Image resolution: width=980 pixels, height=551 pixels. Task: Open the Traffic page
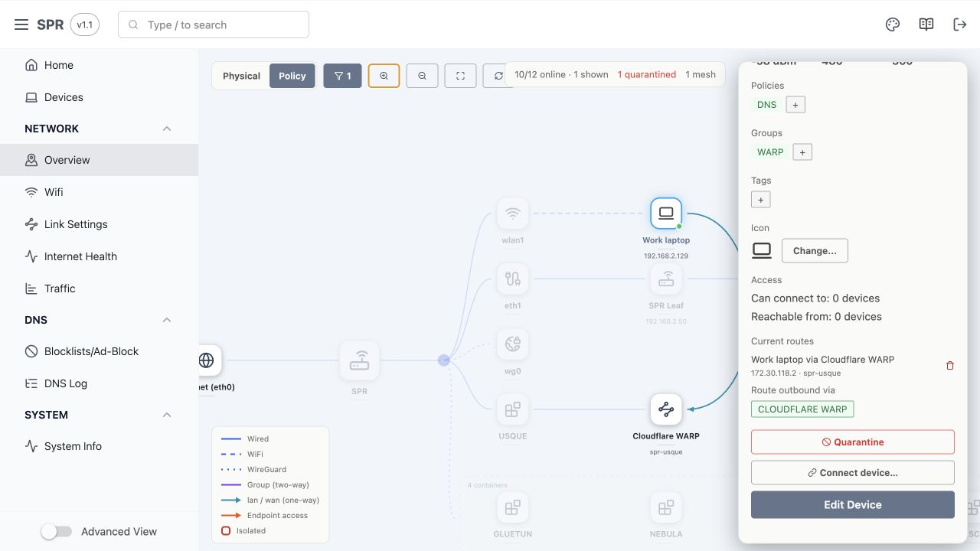pos(99,289)
